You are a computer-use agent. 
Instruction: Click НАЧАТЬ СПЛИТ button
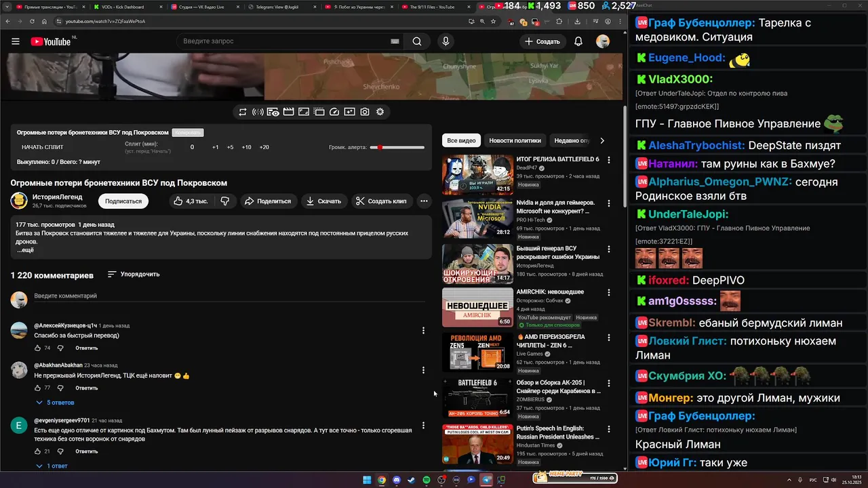click(42, 147)
